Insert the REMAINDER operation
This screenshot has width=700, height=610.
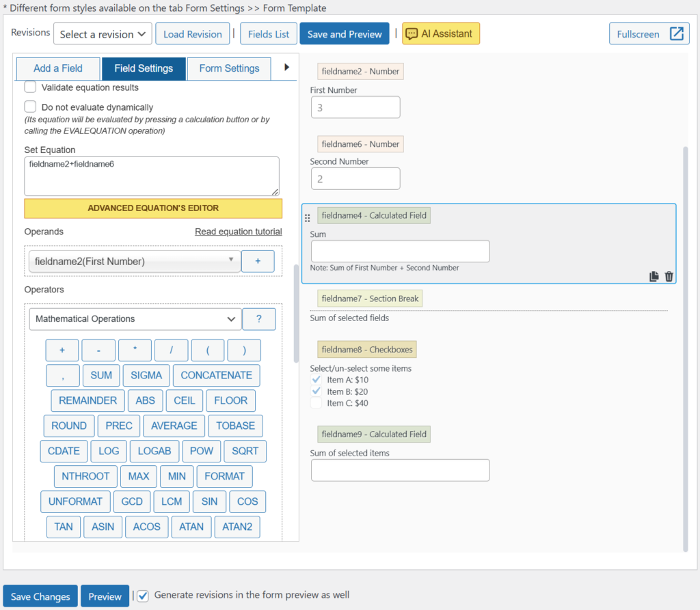point(88,401)
